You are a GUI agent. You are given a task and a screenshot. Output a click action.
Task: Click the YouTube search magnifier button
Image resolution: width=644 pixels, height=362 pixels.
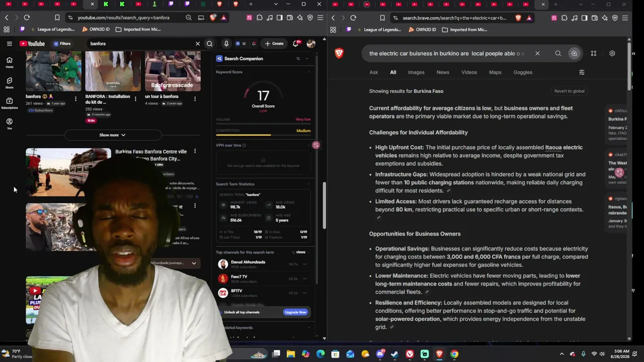point(210,44)
